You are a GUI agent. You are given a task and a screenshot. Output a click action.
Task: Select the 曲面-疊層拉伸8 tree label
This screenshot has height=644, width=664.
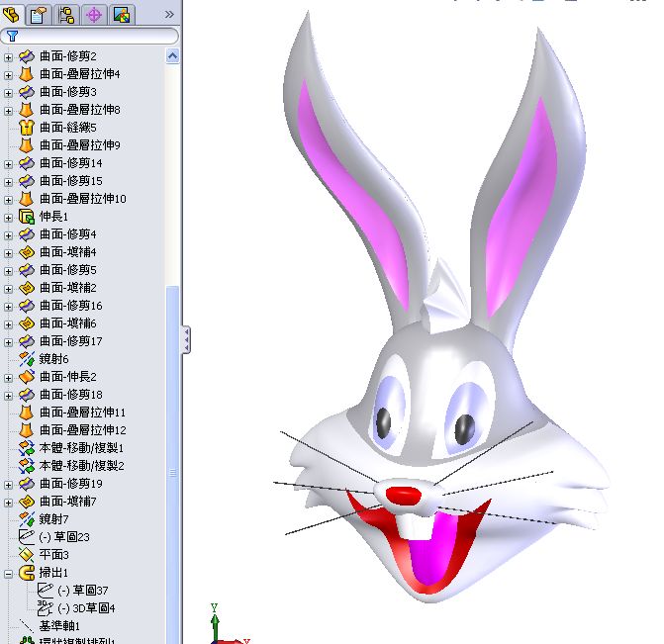click(79, 110)
